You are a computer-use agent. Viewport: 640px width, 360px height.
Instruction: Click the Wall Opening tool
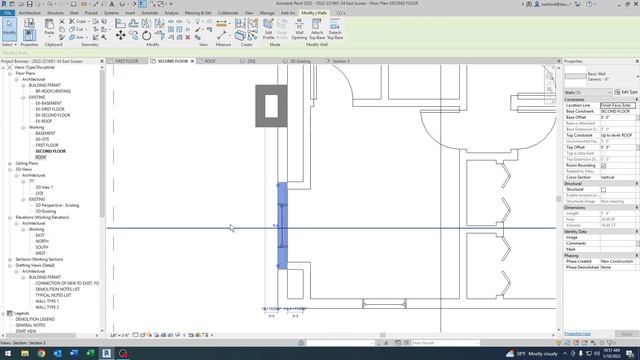point(299,29)
